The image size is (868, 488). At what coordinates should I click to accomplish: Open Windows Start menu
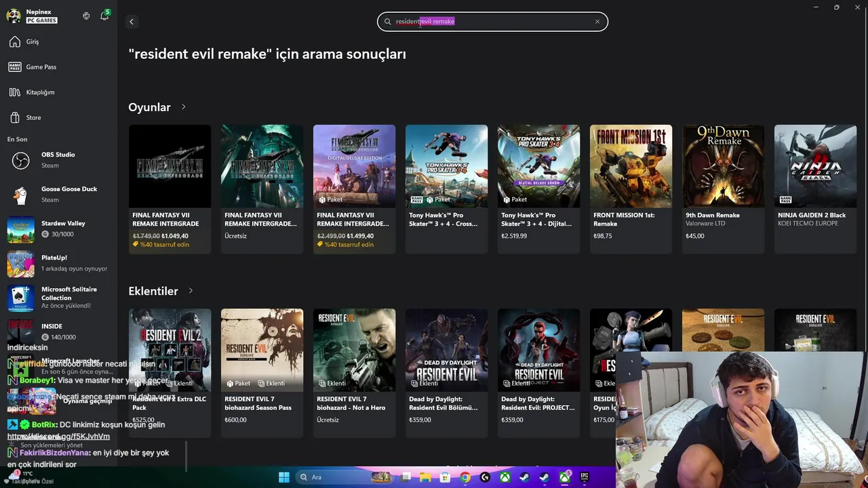(x=284, y=477)
